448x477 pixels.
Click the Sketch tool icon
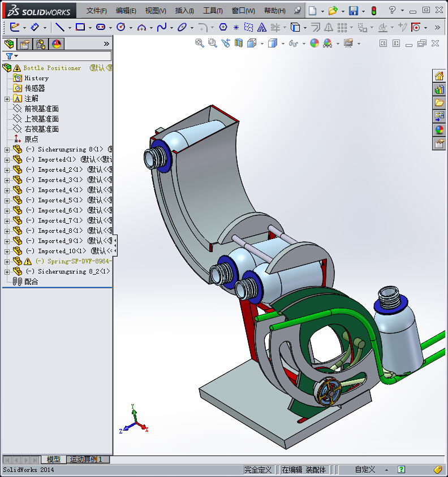(15, 27)
